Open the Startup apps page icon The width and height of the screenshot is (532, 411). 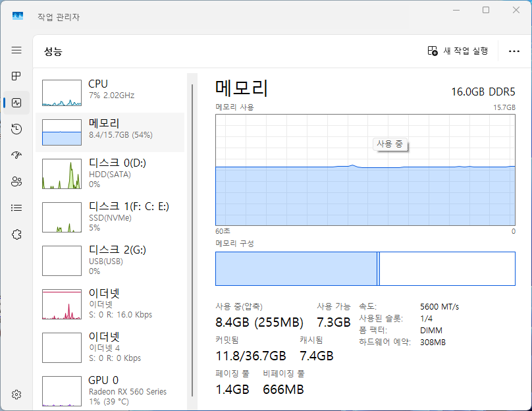[16, 155]
